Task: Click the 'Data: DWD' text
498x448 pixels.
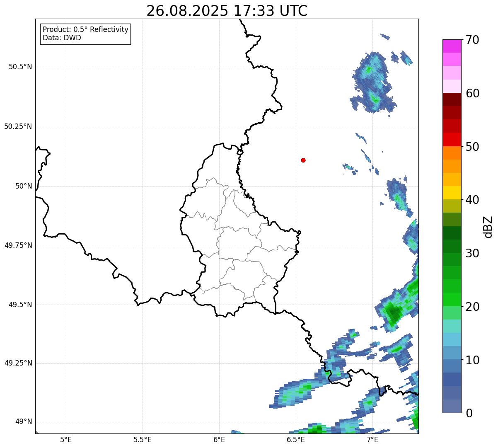Action: click(x=62, y=38)
